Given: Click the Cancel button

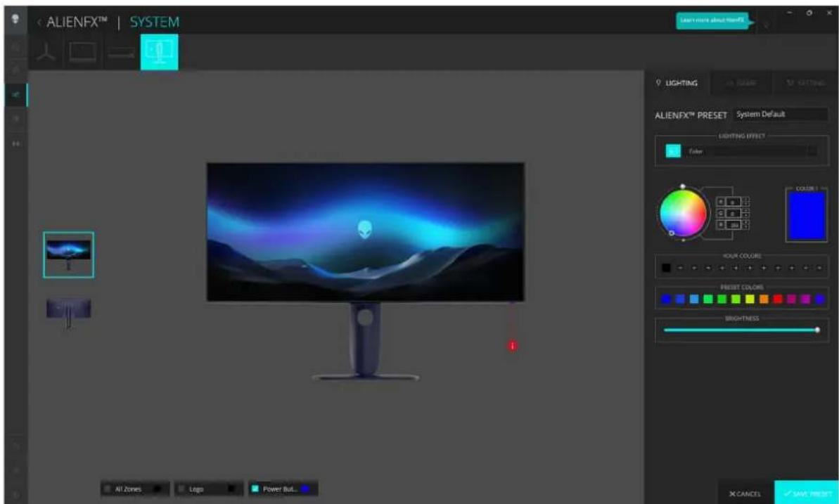Looking at the screenshot, I should pyautogui.click(x=745, y=493).
